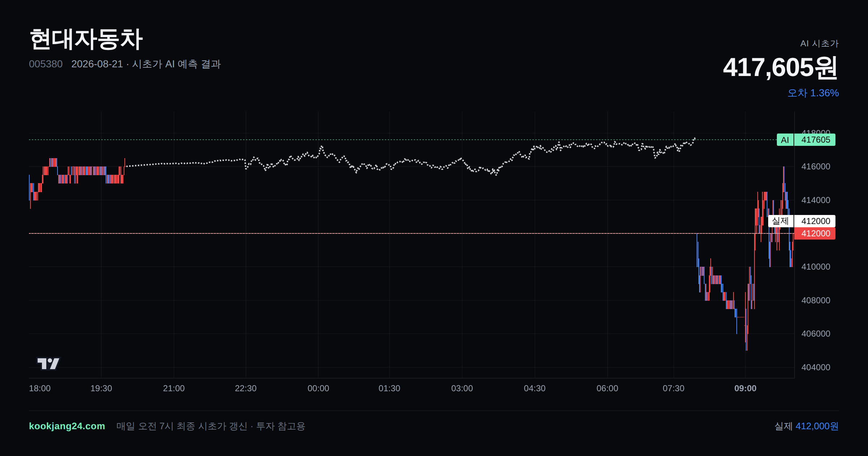Click the TradingView logo on the chart

[x=48, y=363]
